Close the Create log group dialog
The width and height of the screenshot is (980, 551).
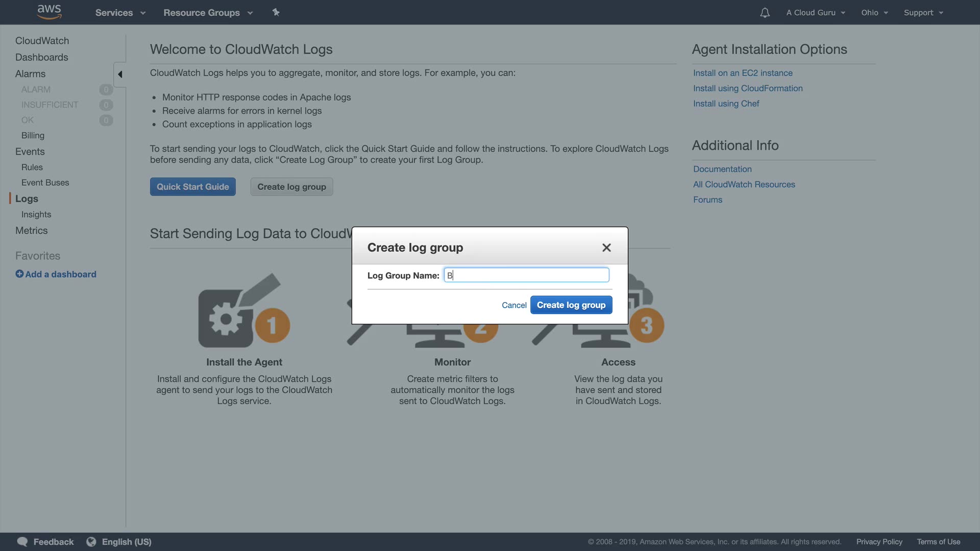[606, 247]
